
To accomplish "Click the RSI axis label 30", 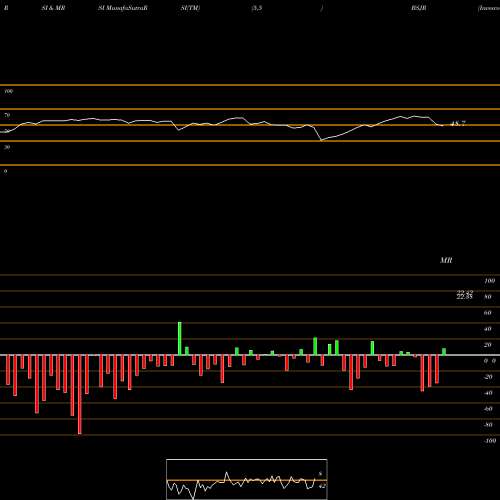I will pyautogui.click(x=7, y=147).
